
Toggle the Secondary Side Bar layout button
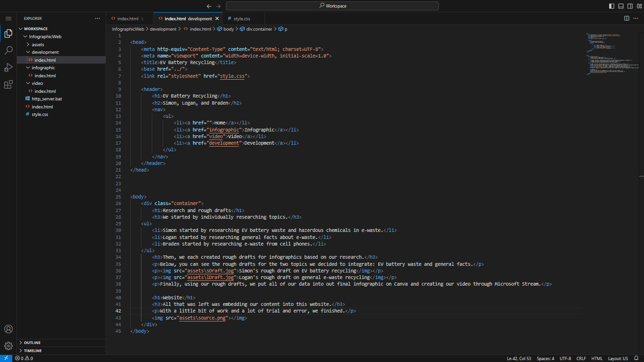(630, 6)
